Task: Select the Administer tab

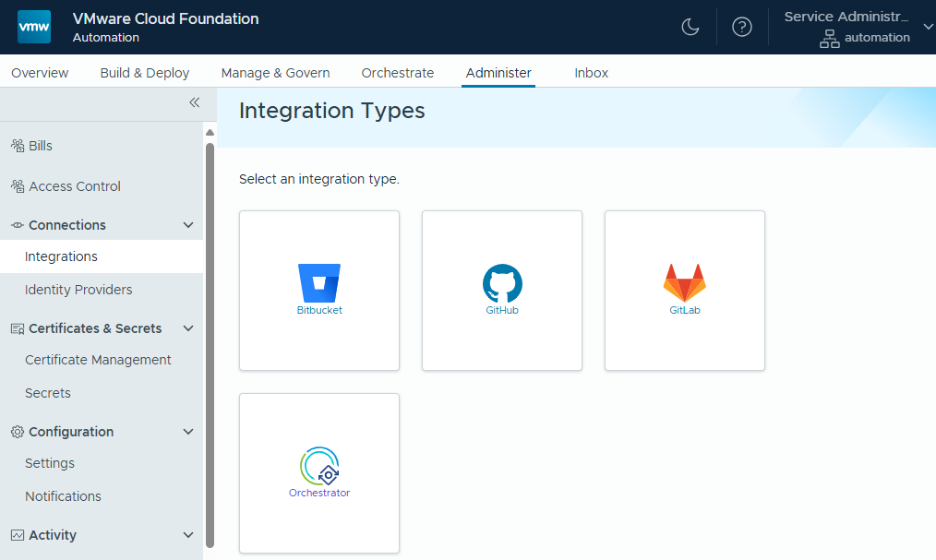Action: 498,73
